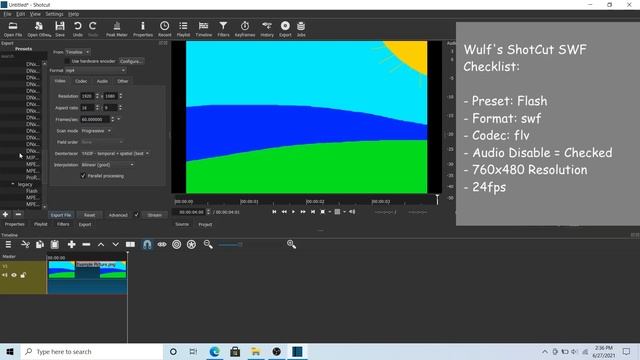Click the player scrub bar at 00:00:02
Screen dimensions: 640x360
[x=315, y=202]
